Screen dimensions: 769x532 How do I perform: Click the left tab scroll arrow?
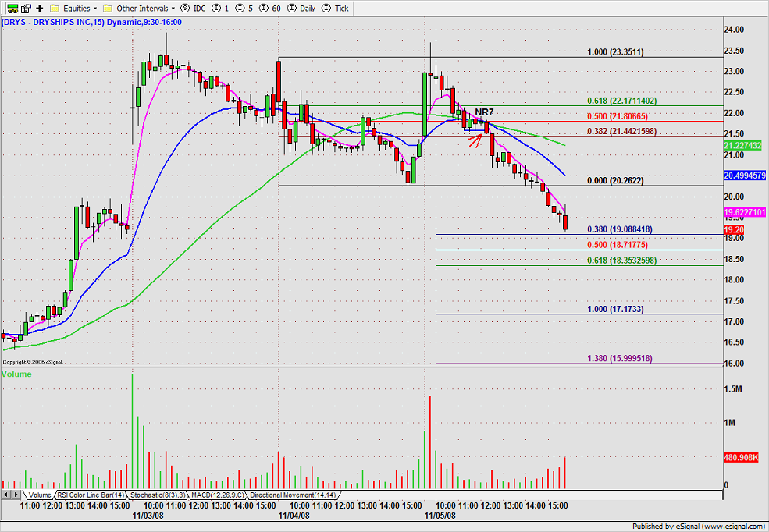6,495
